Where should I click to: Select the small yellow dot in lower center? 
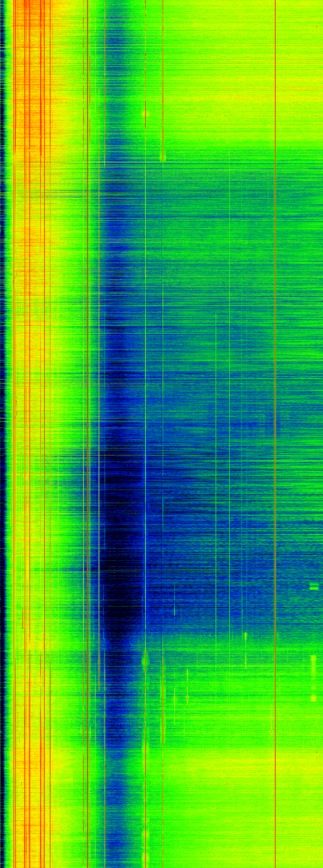188,697
